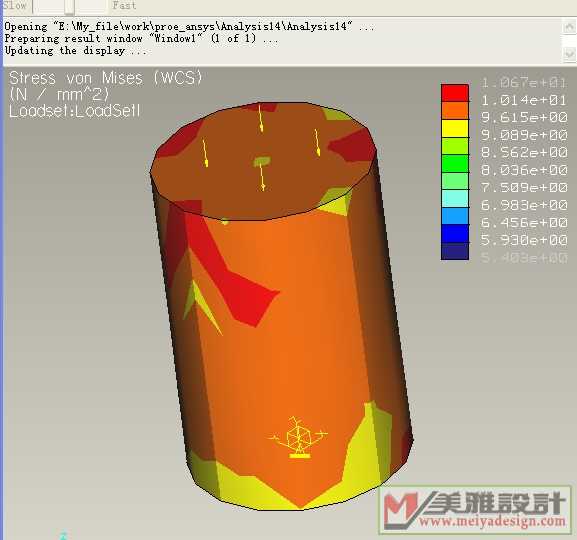Click the LoadSet1 label text
This screenshot has height=540, width=577.
click(74, 111)
